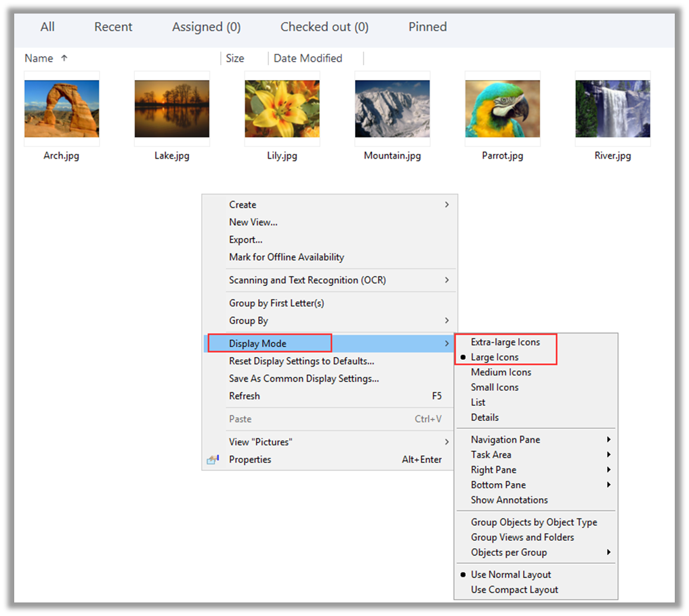Viewport: 689px width, 616px height.
Task: Sort by the Date Modified column header
Action: tap(308, 58)
